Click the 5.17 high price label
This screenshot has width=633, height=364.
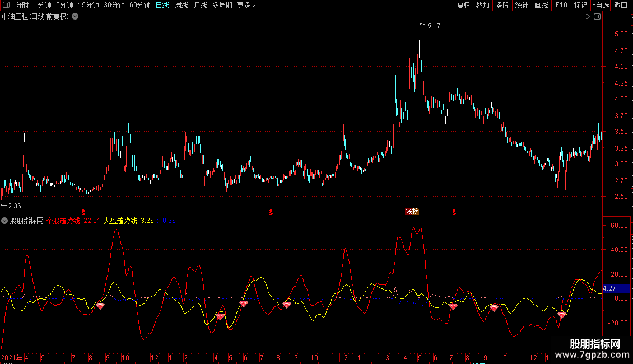(x=434, y=26)
